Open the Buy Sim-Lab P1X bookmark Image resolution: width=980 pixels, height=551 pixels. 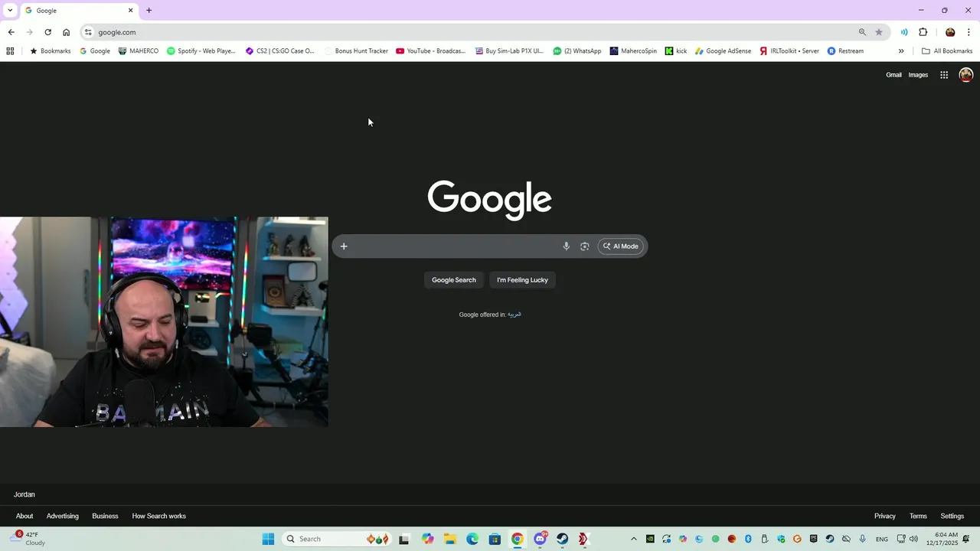pyautogui.click(x=509, y=51)
